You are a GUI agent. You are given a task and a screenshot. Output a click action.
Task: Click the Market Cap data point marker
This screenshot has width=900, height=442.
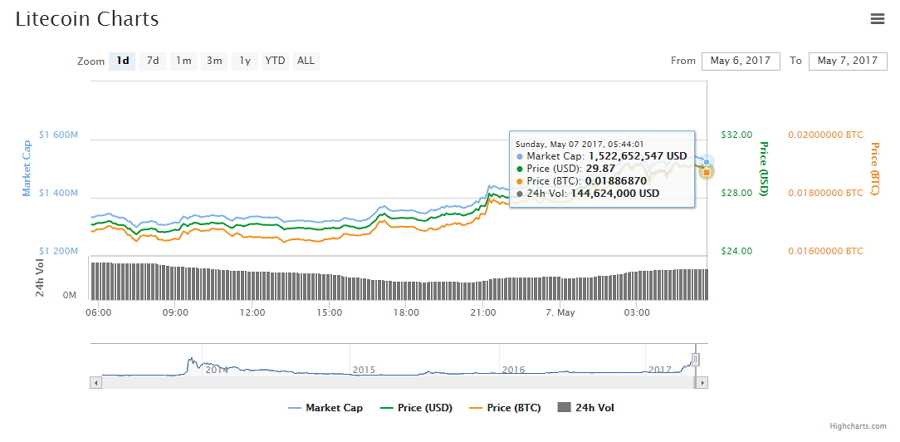707,162
